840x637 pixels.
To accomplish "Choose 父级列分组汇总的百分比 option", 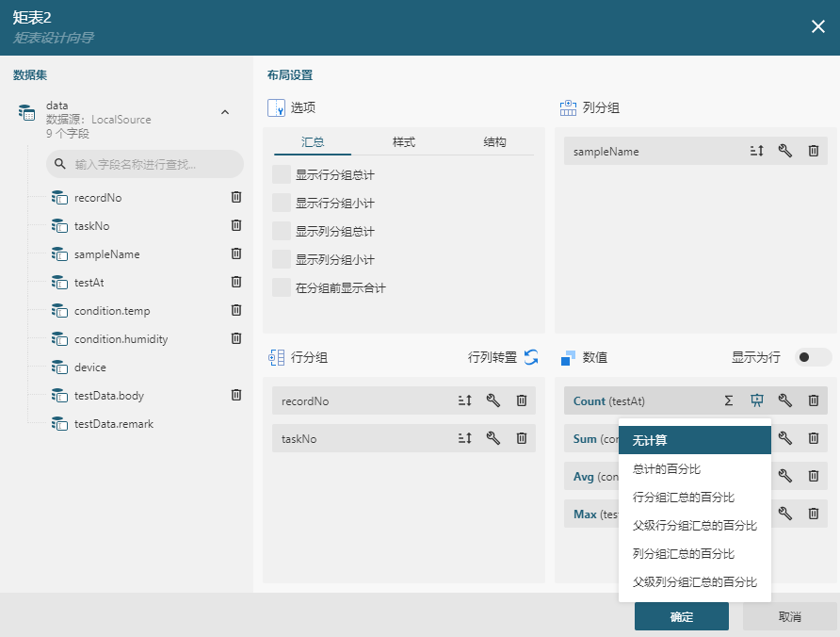I will coord(694,581).
